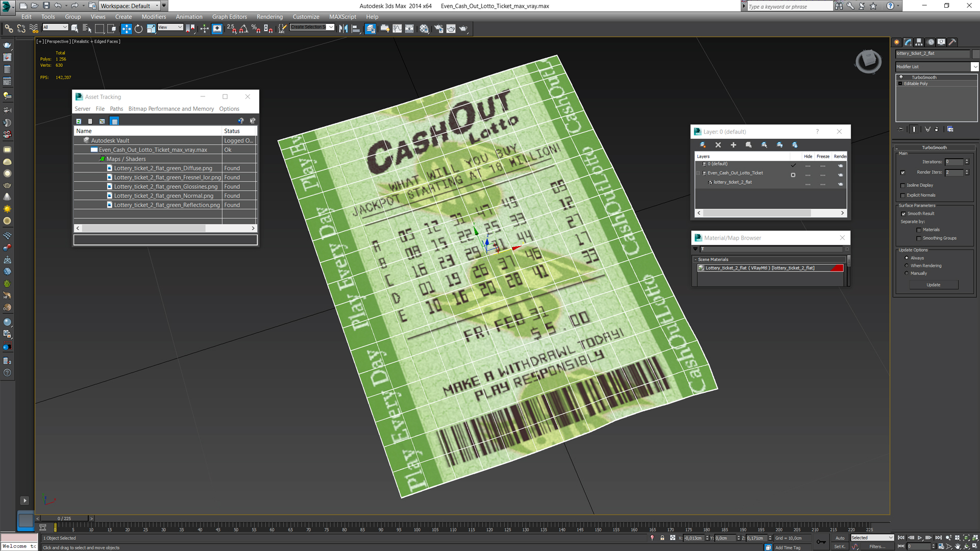Click add layer plus icon in Layer dialog
Screen dimensions: 980x551
(x=733, y=145)
